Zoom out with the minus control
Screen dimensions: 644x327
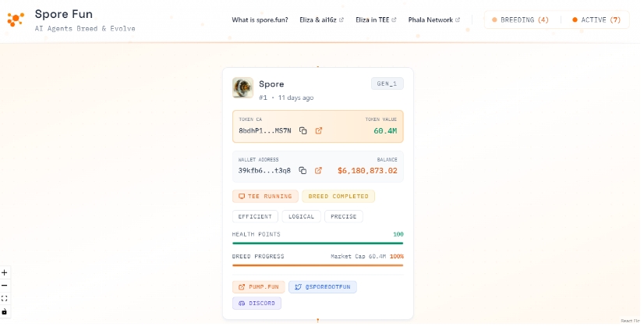pyautogui.click(x=5, y=286)
